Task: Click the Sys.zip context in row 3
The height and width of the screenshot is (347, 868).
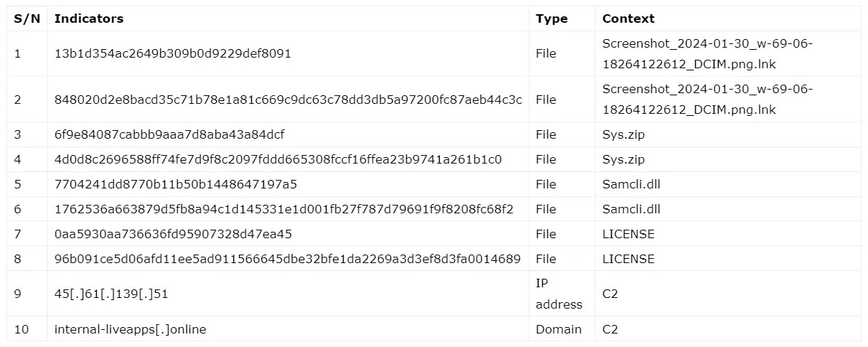Action: (623, 134)
